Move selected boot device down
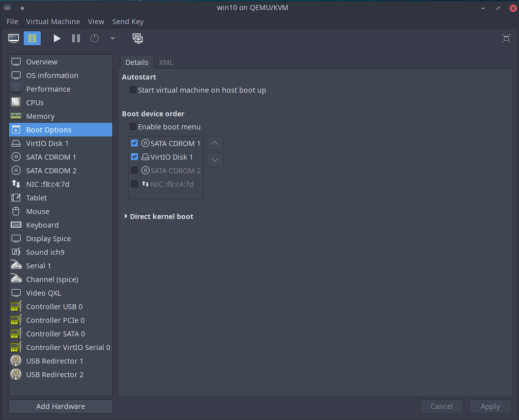 pos(215,160)
